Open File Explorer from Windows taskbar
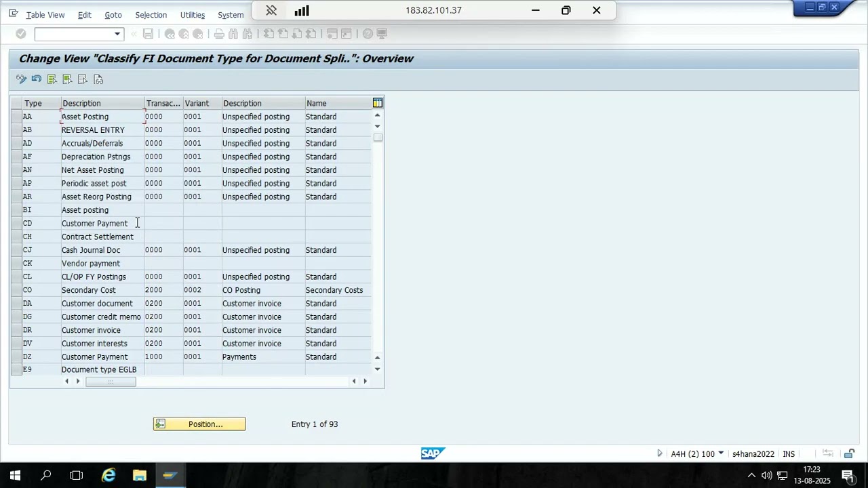The width and height of the screenshot is (868, 488). click(139, 476)
